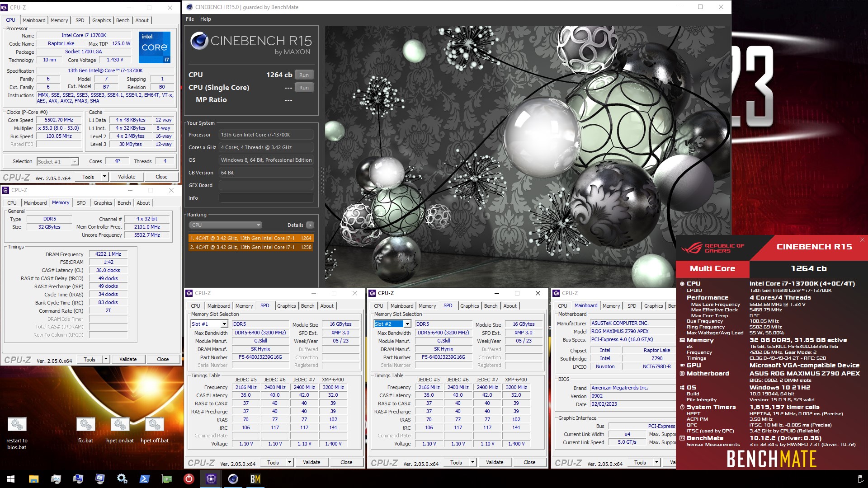Click the Motherboard icon in BenchMate panel
This screenshot has height=488, width=868.
pyautogui.click(x=682, y=374)
